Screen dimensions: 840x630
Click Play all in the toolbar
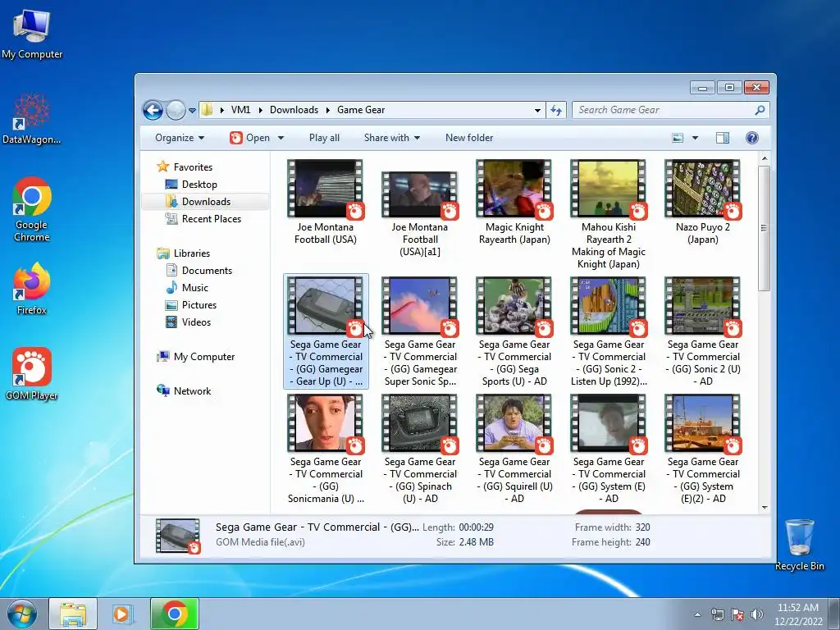point(324,138)
